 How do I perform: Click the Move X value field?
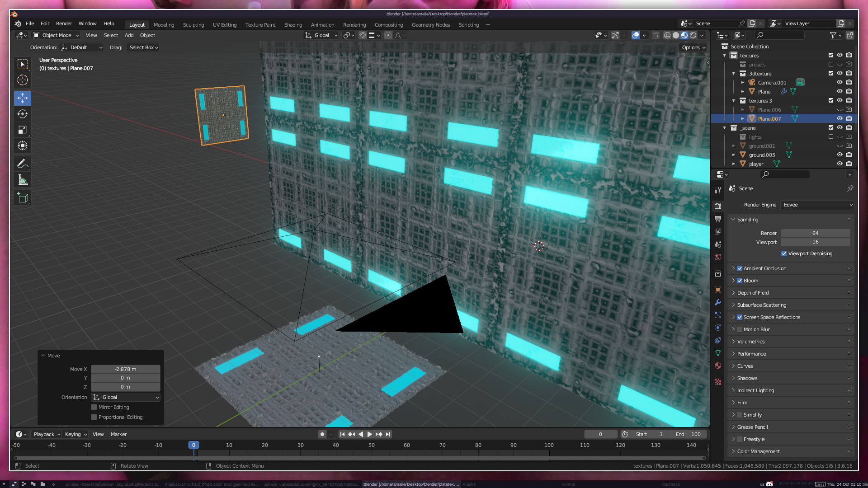point(125,369)
